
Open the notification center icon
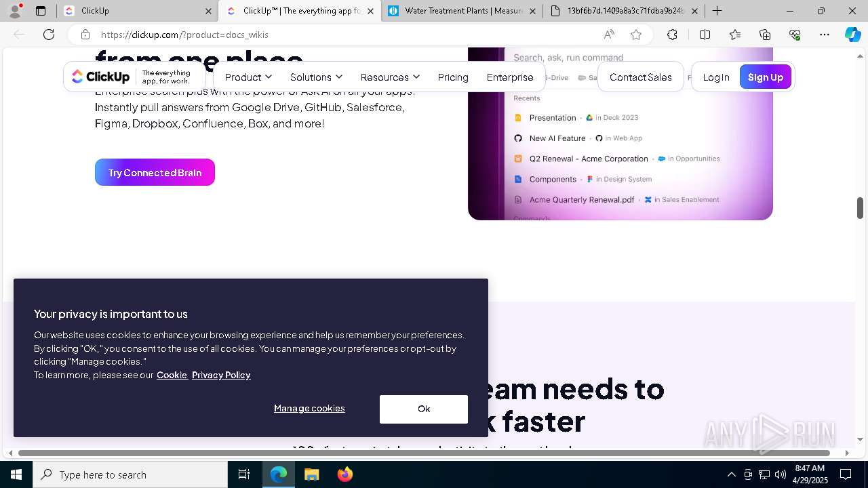[x=846, y=474]
